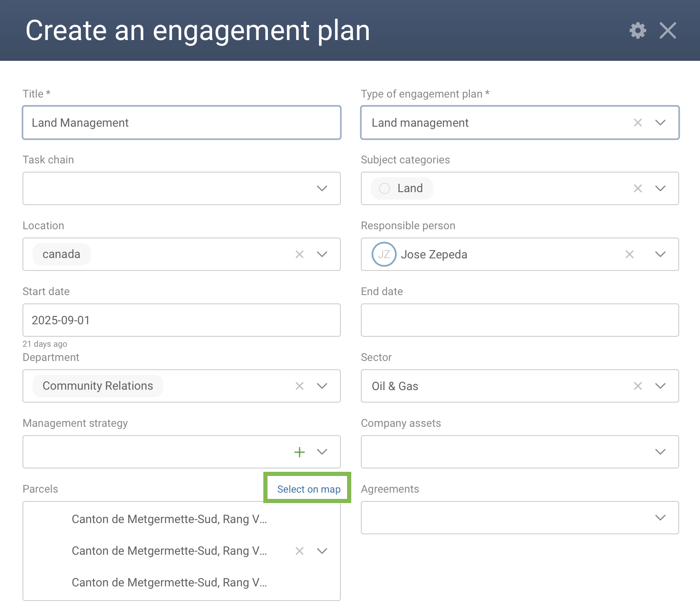Clear the canada location selection
The height and width of the screenshot is (616, 700).
[299, 254]
